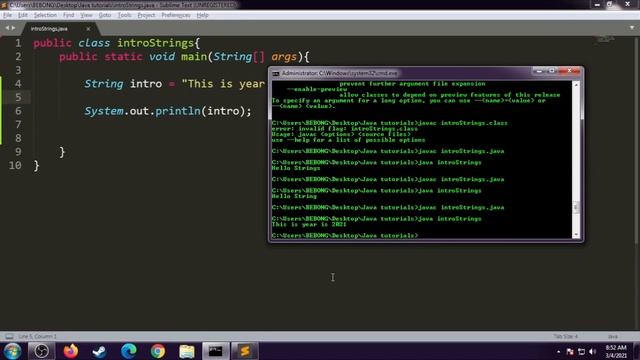Open the Goto menu
This screenshot has height=360, width=640.
105,15
